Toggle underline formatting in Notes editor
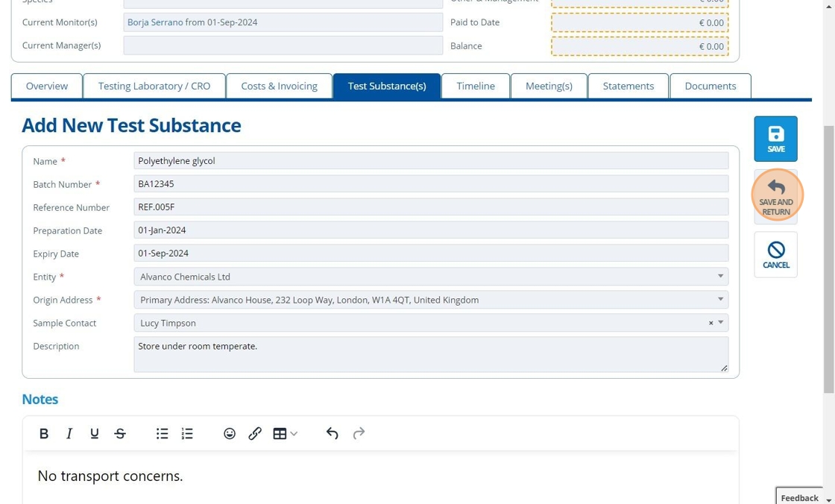The width and height of the screenshot is (835, 504). (x=94, y=434)
